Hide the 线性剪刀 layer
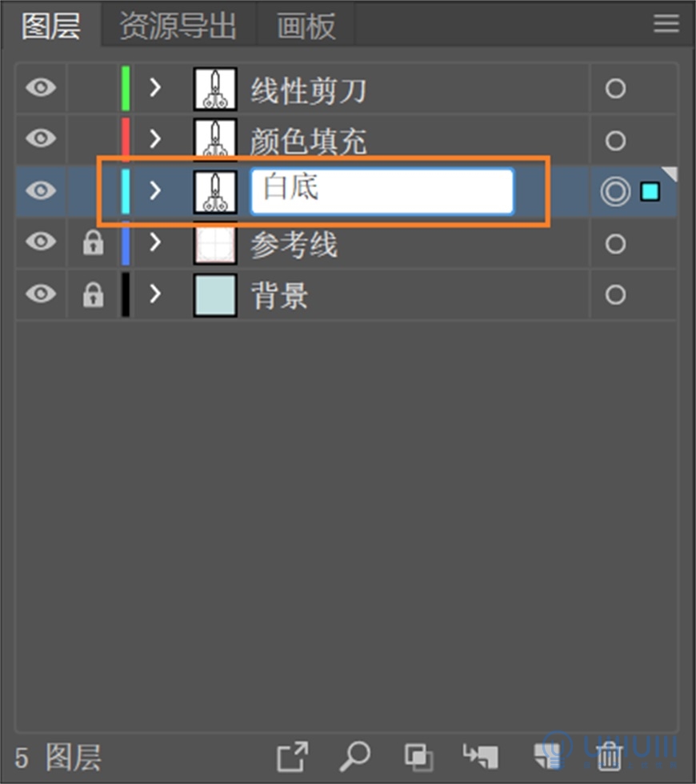This screenshot has width=696, height=784. (x=41, y=87)
